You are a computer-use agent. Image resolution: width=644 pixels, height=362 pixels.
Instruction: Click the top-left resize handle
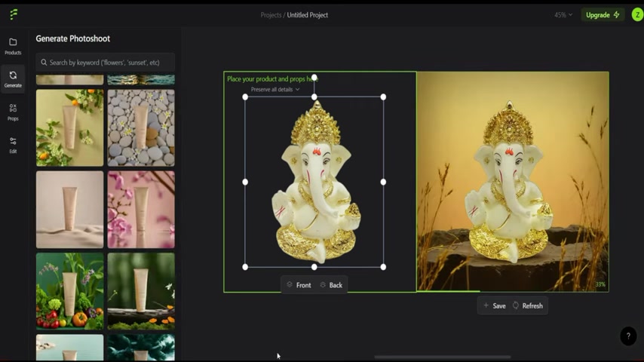245,97
